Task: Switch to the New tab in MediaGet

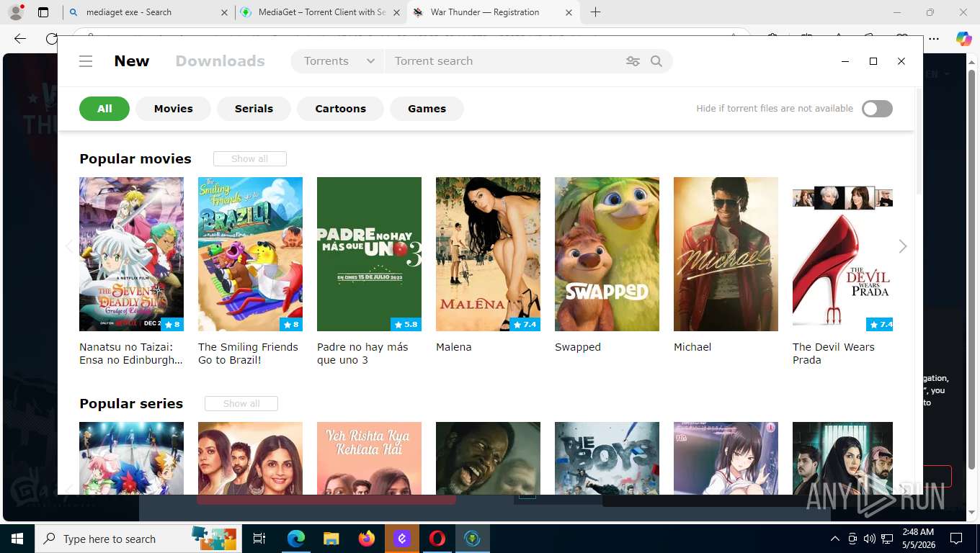Action: [132, 61]
